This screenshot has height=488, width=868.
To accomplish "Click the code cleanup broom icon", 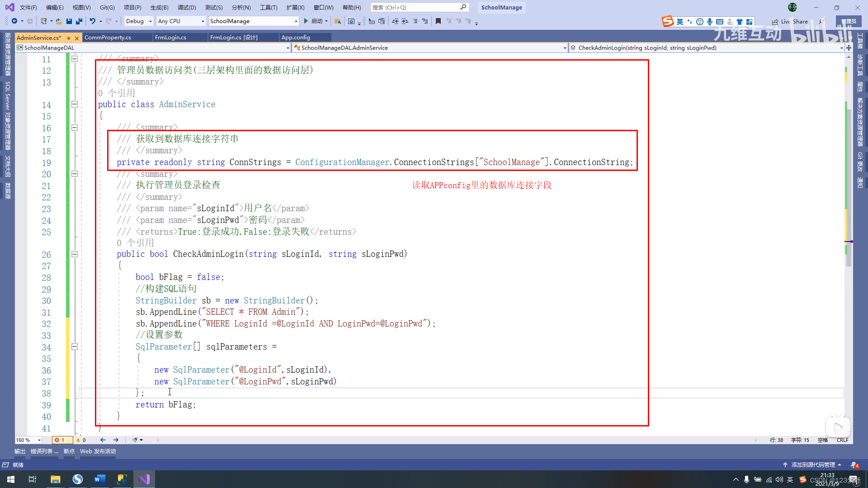I will point(135,440).
